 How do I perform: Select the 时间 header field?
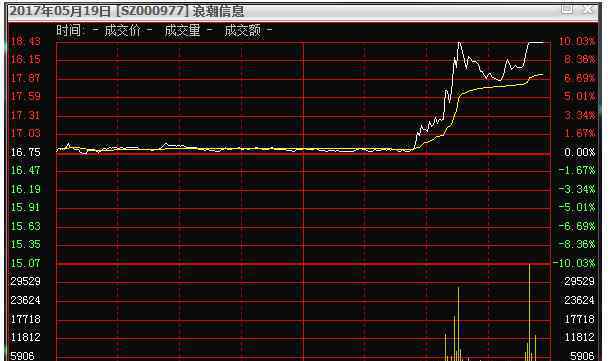[77, 30]
